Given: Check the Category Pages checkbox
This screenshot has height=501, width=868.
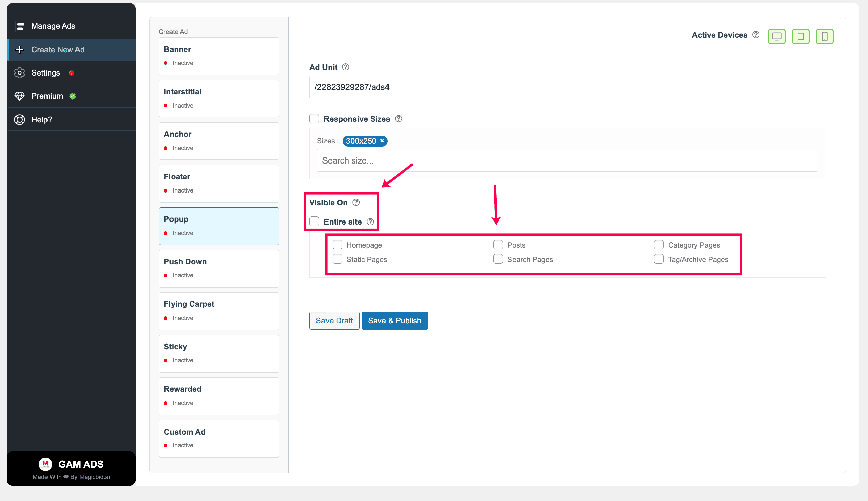Looking at the screenshot, I should [658, 245].
